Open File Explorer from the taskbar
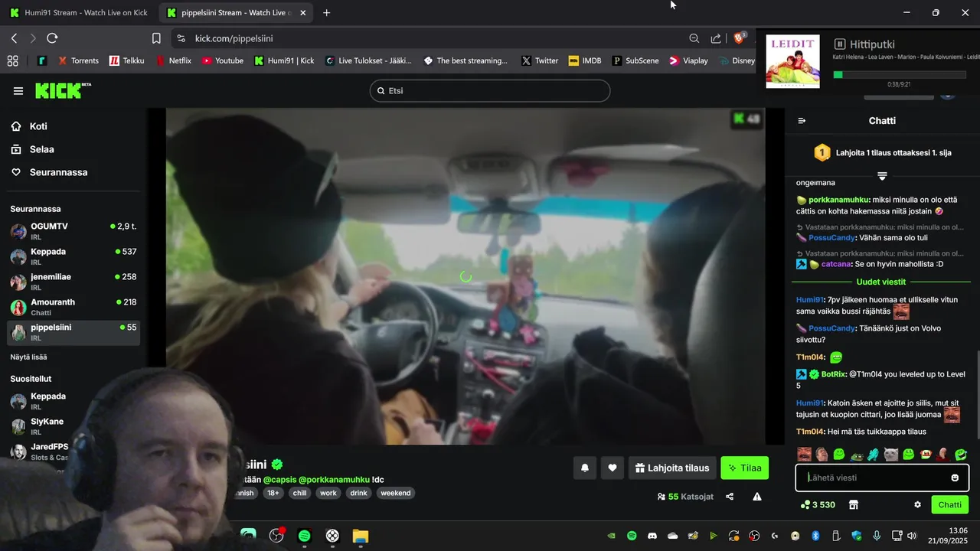Viewport: 980px width, 551px height. [x=361, y=536]
